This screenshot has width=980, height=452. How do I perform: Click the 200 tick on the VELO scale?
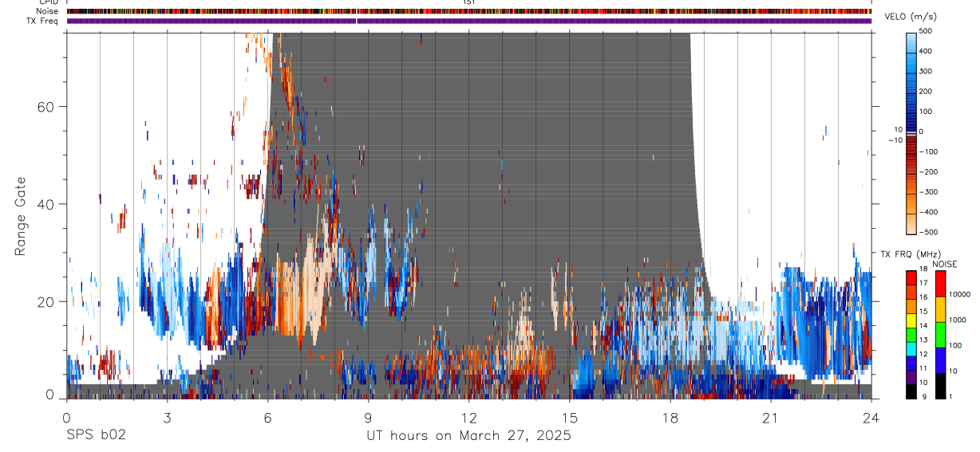coord(927,91)
